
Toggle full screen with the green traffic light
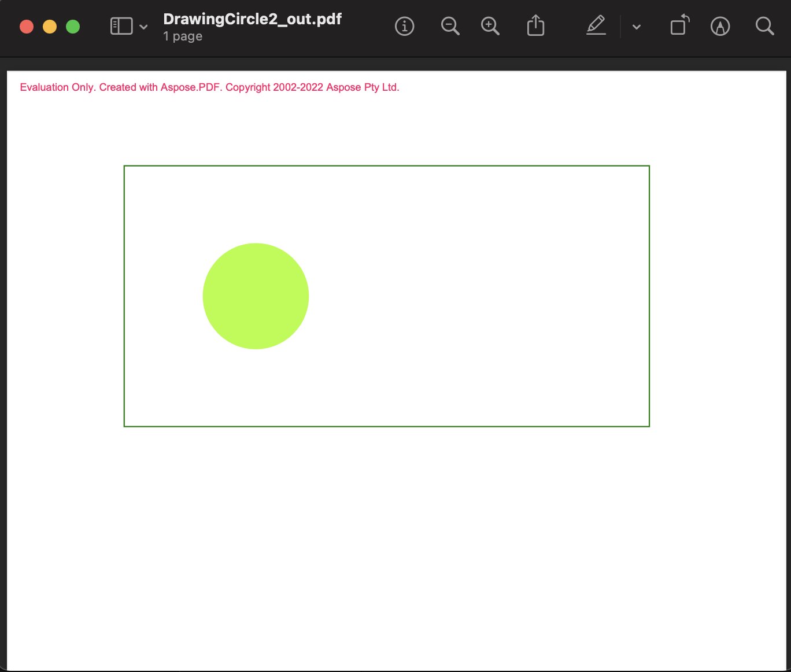point(72,26)
